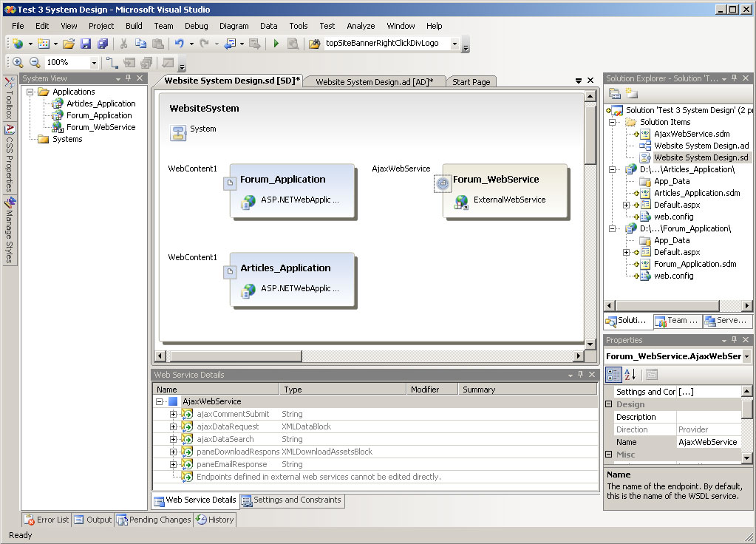756x544 pixels.
Task: Click the Categorized button in Properties
Action: point(613,374)
